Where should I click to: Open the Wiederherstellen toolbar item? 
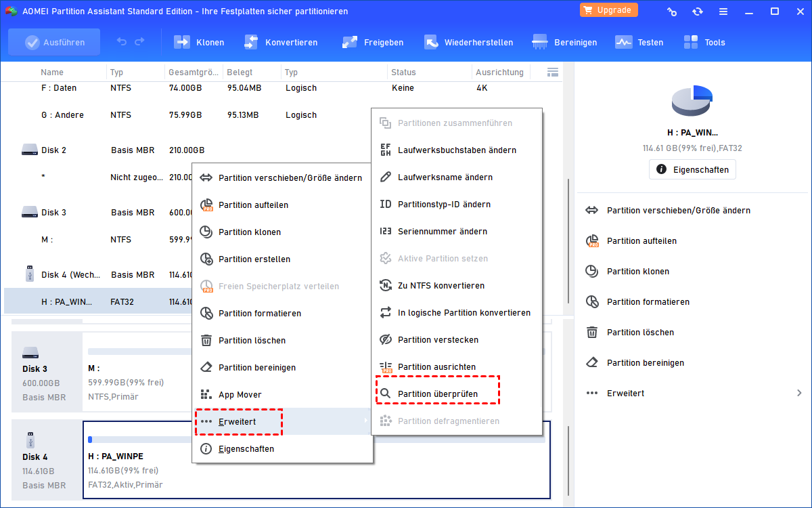(x=468, y=42)
